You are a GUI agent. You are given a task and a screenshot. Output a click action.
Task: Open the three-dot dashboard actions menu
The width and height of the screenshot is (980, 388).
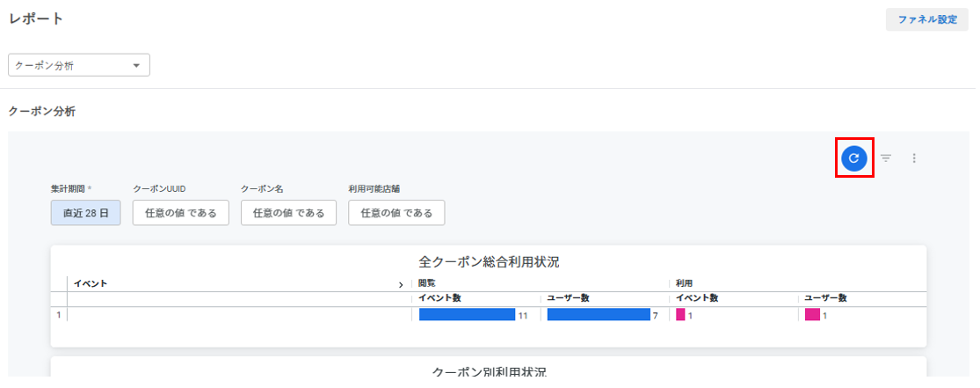914,158
